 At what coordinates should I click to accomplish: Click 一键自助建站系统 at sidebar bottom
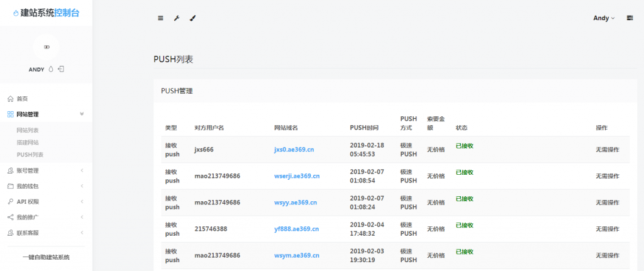46,257
